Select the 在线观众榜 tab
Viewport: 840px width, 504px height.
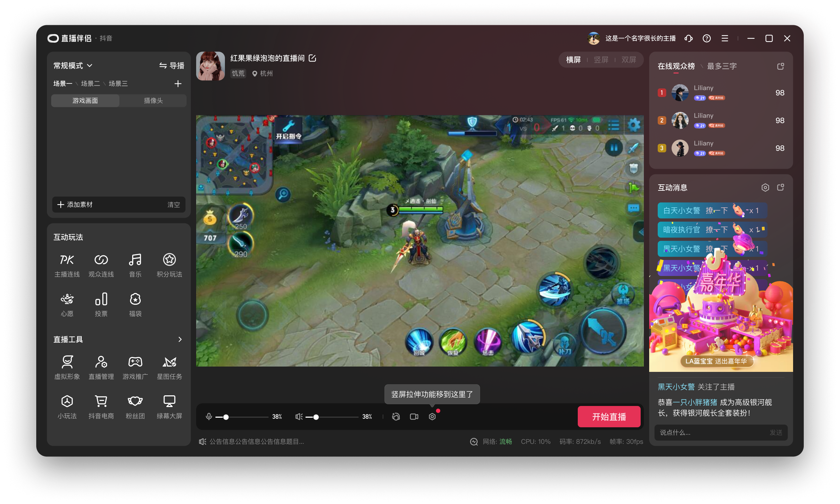point(676,66)
